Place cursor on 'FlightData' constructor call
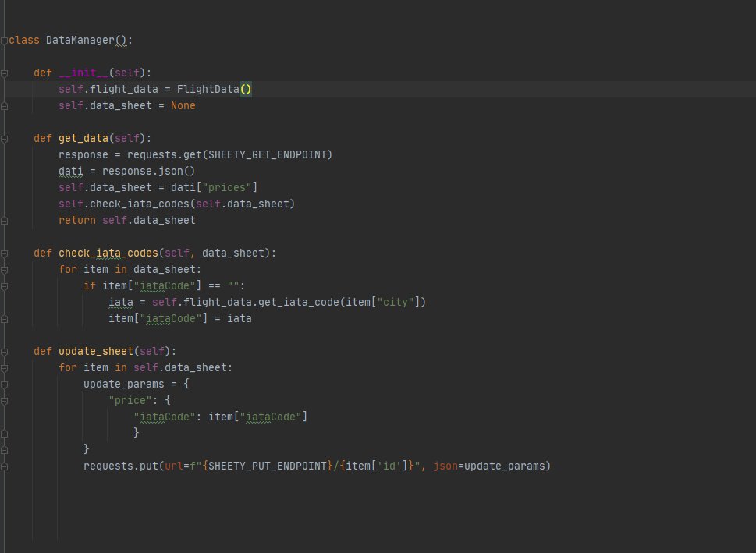 [x=208, y=89]
